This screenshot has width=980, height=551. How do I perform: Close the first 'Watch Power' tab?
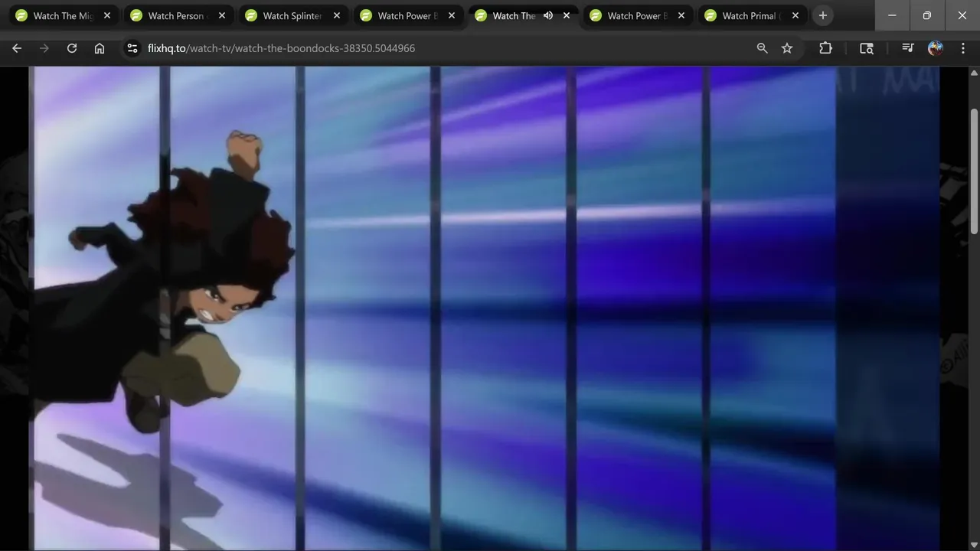pos(452,15)
